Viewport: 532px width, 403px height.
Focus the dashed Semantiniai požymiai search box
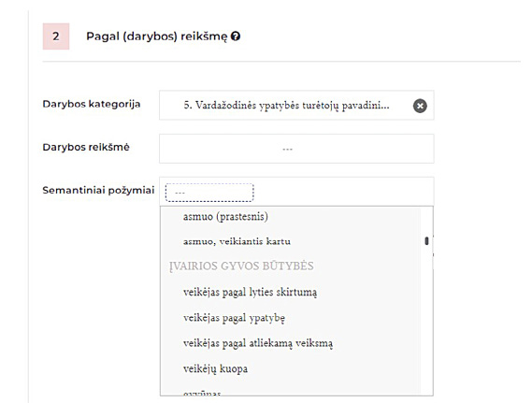click(209, 193)
